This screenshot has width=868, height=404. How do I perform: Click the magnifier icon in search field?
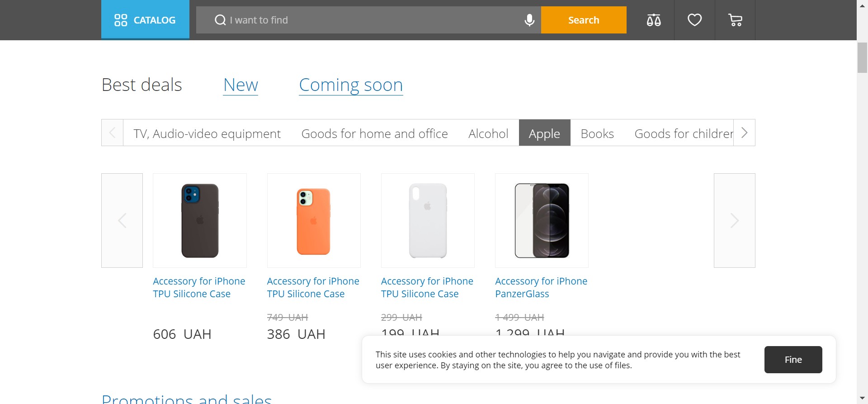(x=220, y=20)
